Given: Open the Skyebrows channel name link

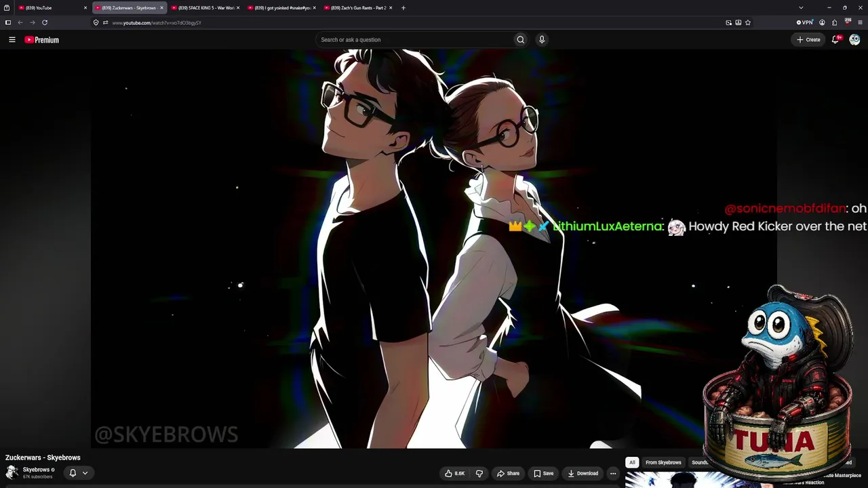Looking at the screenshot, I should coord(36,470).
